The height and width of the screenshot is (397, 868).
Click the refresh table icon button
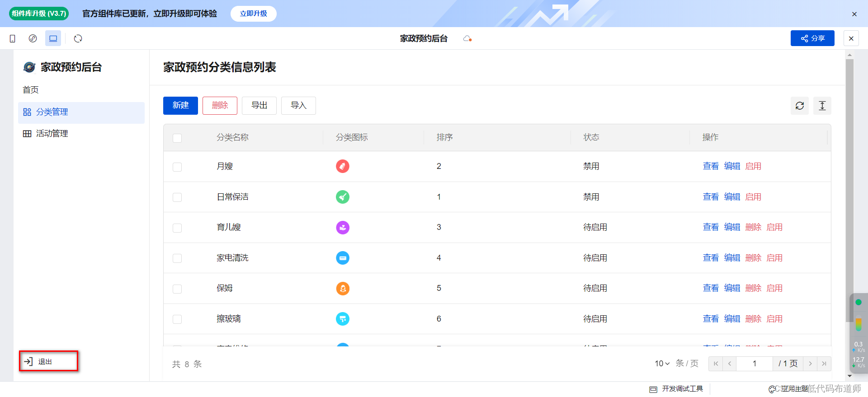(800, 106)
